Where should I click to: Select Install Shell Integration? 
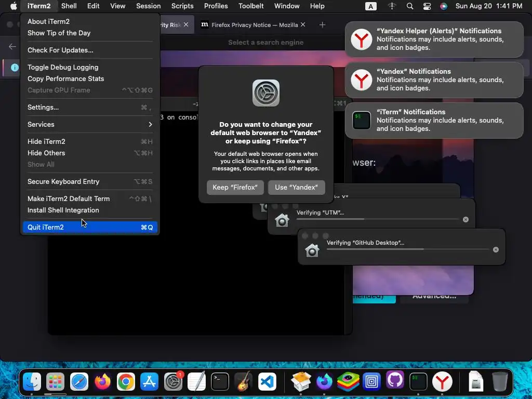point(90,210)
